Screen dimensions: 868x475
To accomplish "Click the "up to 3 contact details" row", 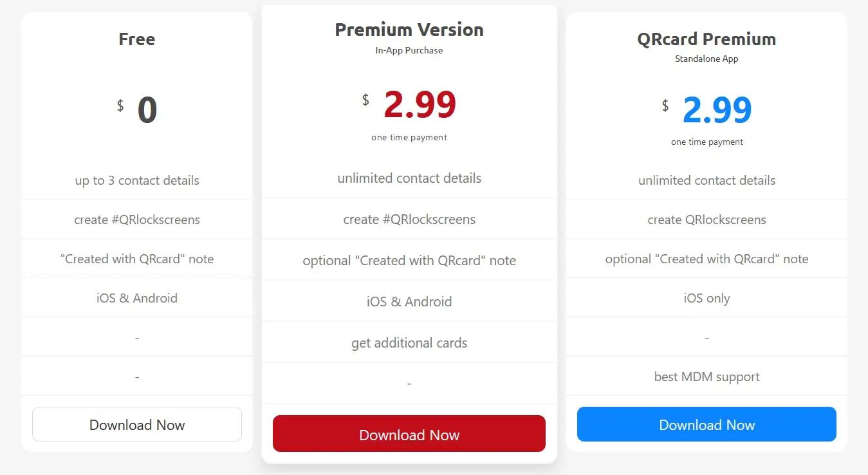I will tap(137, 180).
